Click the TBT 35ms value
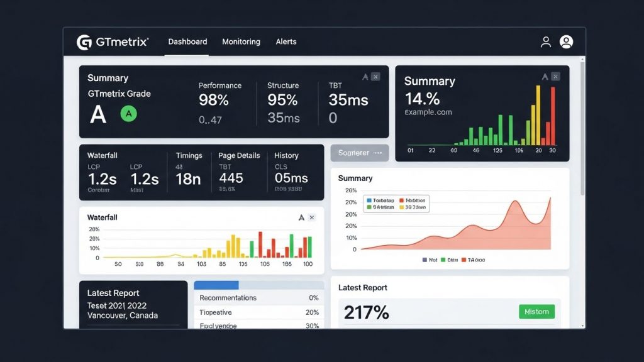The image size is (644, 362). point(348,100)
